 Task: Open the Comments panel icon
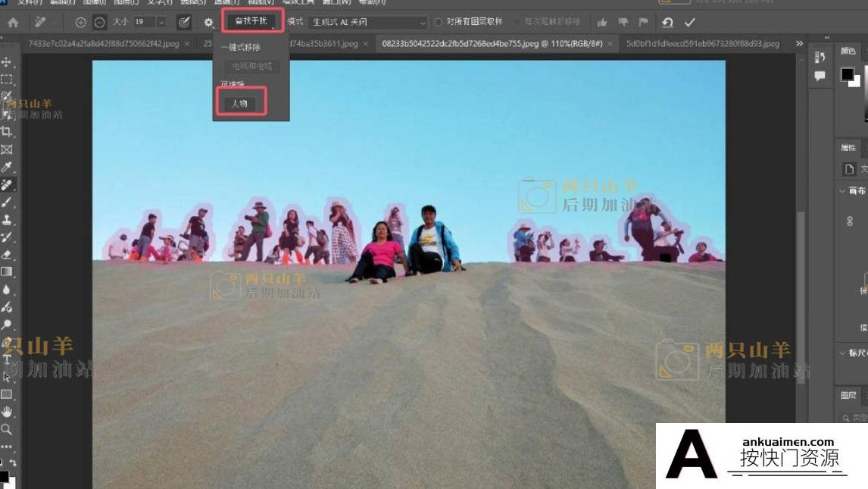[820, 76]
